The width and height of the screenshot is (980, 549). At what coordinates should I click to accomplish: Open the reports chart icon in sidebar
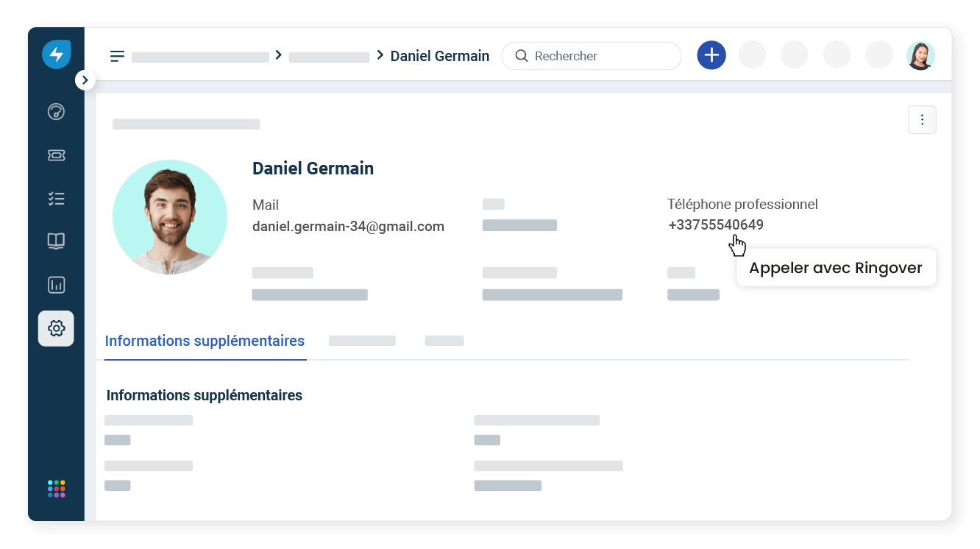(56, 285)
